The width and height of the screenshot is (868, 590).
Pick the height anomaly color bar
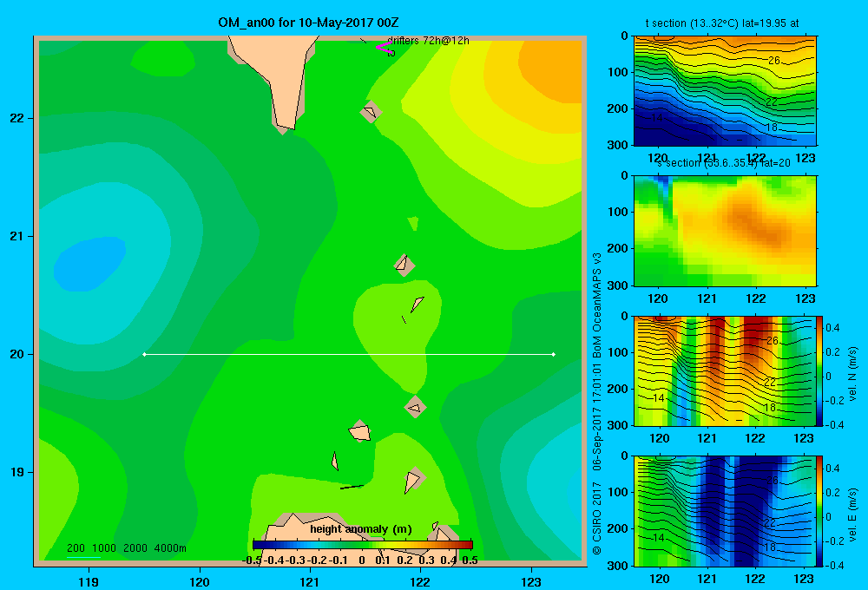click(x=363, y=545)
